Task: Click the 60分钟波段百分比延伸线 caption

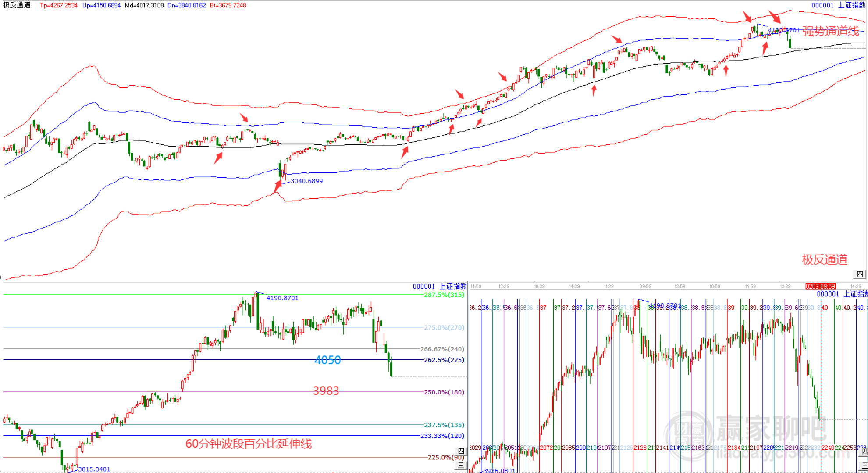Action: pyautogui.click(x=249, y=444)
